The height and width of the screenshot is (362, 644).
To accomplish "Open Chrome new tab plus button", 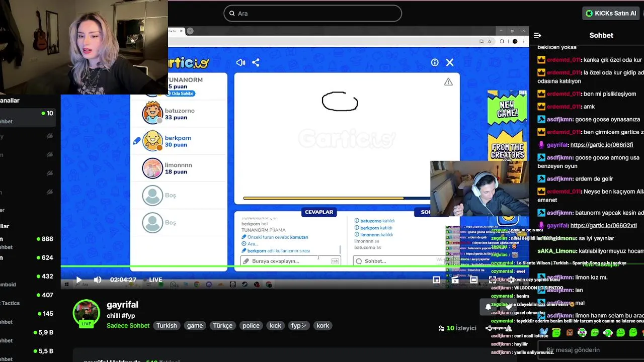I will (190, 31).
